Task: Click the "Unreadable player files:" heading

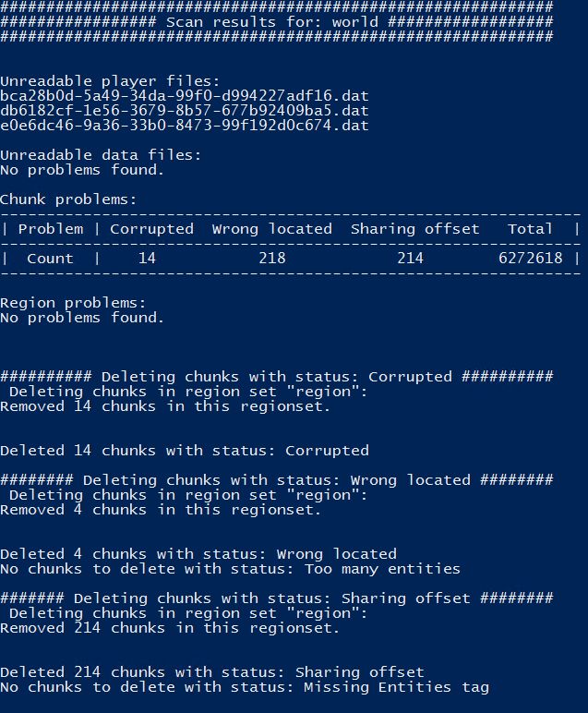Action: (x=110, y=81)
